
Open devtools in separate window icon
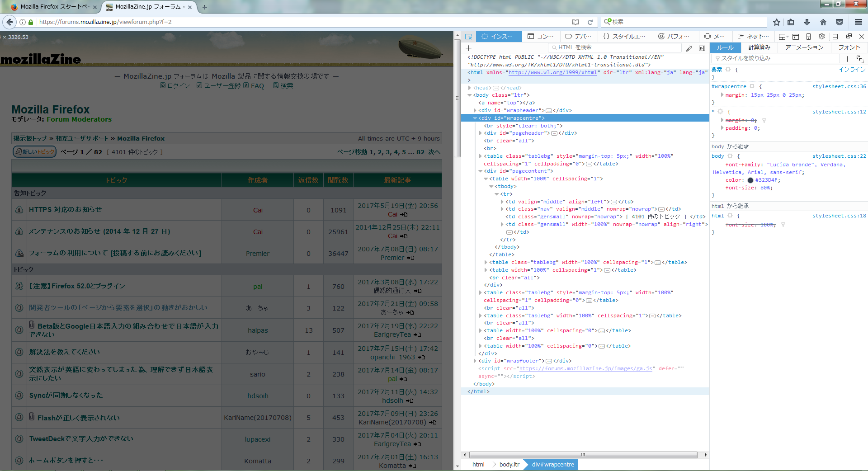point(849,37)
